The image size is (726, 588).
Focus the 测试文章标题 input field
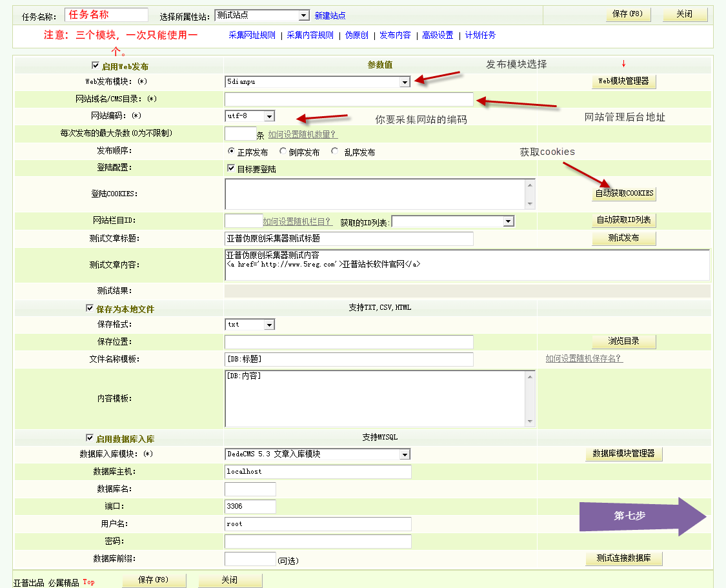[x=349, y=238]
